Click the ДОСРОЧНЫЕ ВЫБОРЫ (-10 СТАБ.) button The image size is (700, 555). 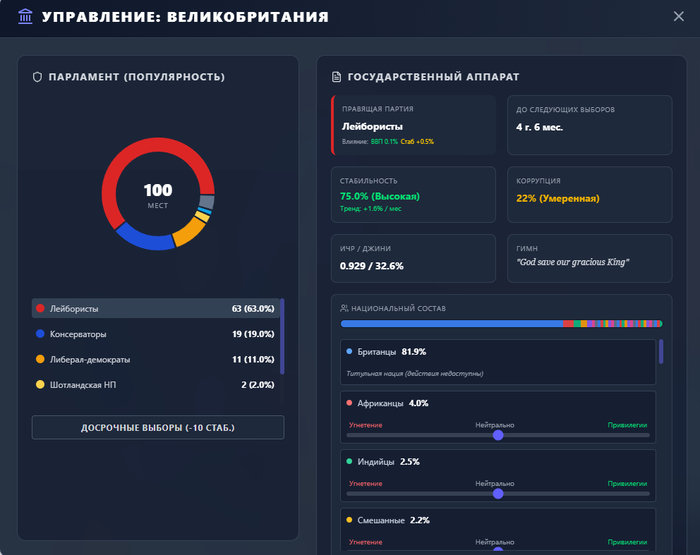point(158,427)
